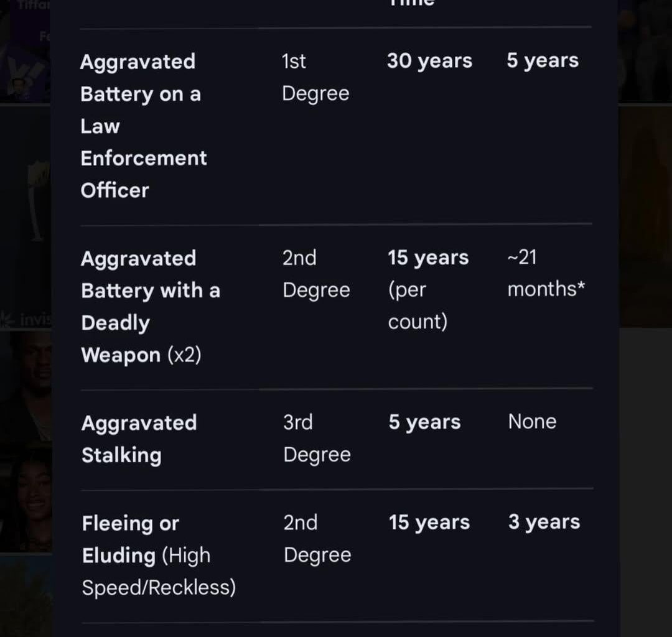Viewport: 672px width, 637px height.
Task: Click "15 years" in the Fleeing or Eluding row
Action: pyautogui.click(x=429, y=523)
